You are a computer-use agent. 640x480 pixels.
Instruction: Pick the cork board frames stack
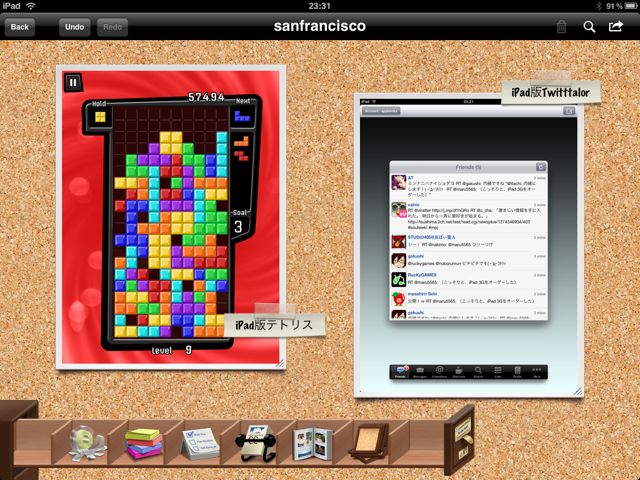pos(368,443)
